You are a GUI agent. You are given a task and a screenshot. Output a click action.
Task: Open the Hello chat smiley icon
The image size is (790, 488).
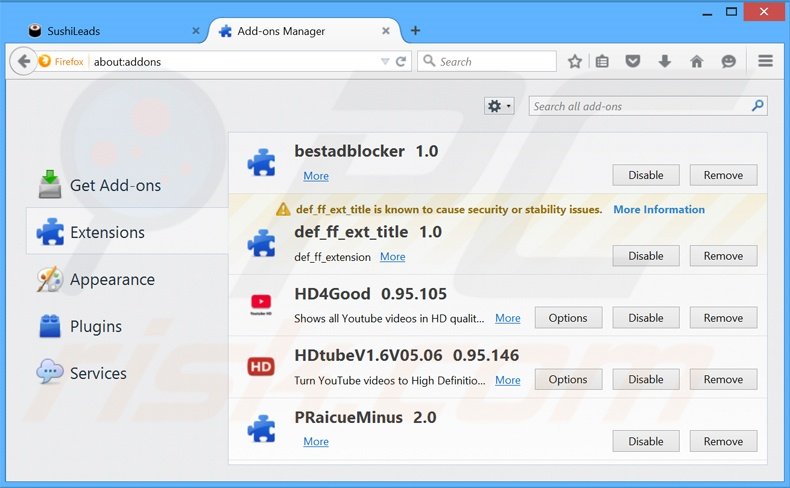[x=728, y=61]
